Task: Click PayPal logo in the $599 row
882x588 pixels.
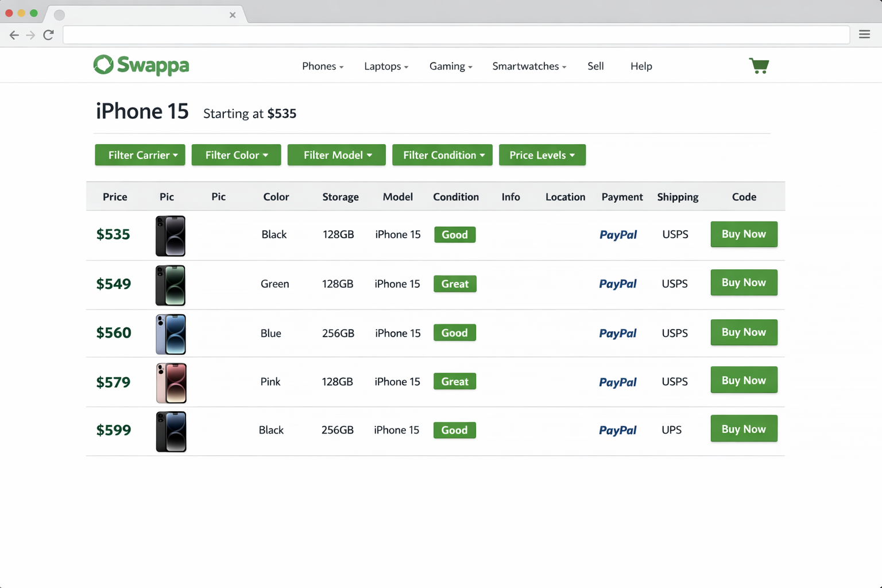Action: (x=618, y=430)
